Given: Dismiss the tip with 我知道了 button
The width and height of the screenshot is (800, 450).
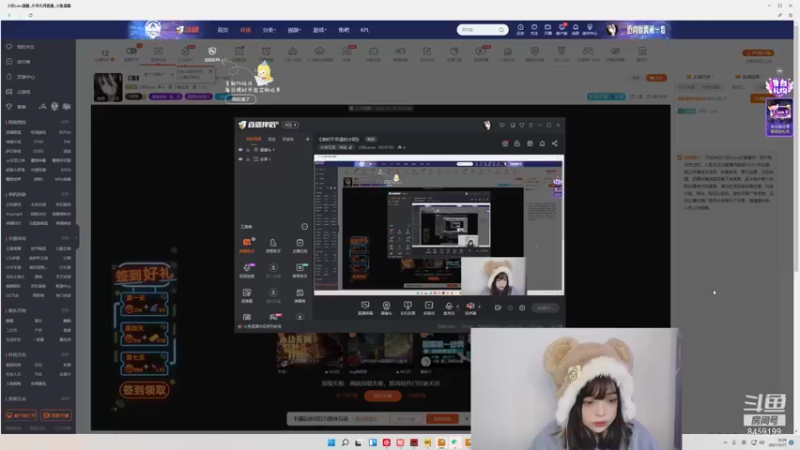Looking at the screenshot, I should click(x=240, y=99).
